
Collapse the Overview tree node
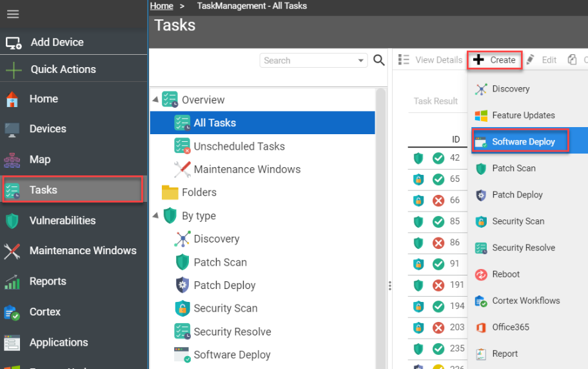(x=155, y=99)
